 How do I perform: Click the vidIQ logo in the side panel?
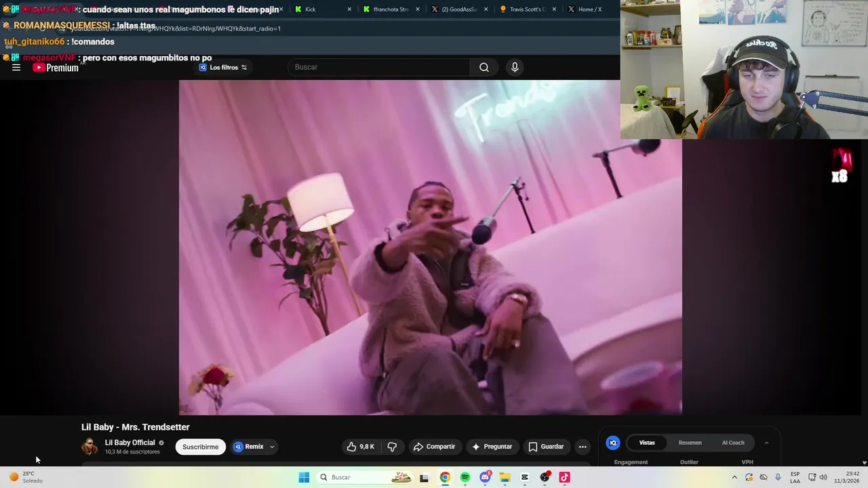tap(613, 443)
